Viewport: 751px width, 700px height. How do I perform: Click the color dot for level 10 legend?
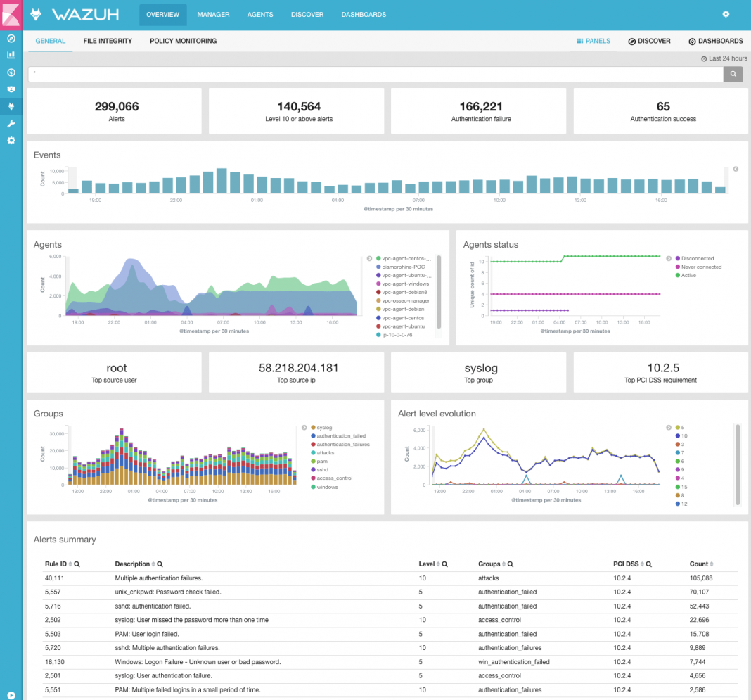click(677, 436)
